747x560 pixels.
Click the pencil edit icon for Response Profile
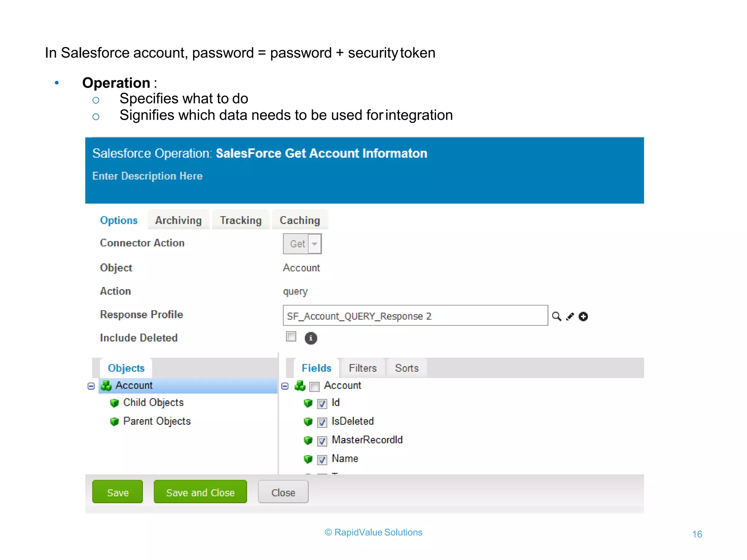point(570,316)
